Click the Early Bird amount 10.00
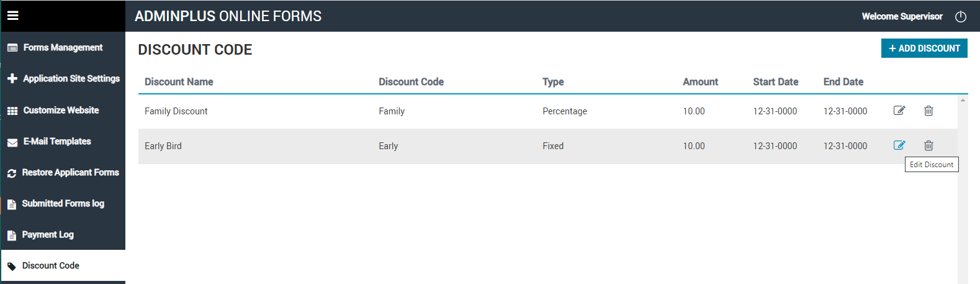This screenshot has height=284, width=980. click(x=694, y=146)
